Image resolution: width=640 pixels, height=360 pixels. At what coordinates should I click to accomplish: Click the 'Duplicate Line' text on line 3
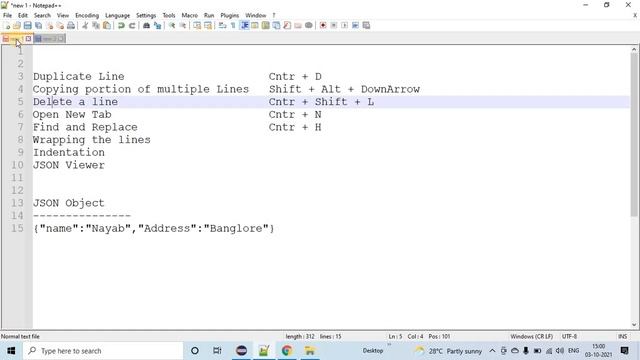click(78, 76)
